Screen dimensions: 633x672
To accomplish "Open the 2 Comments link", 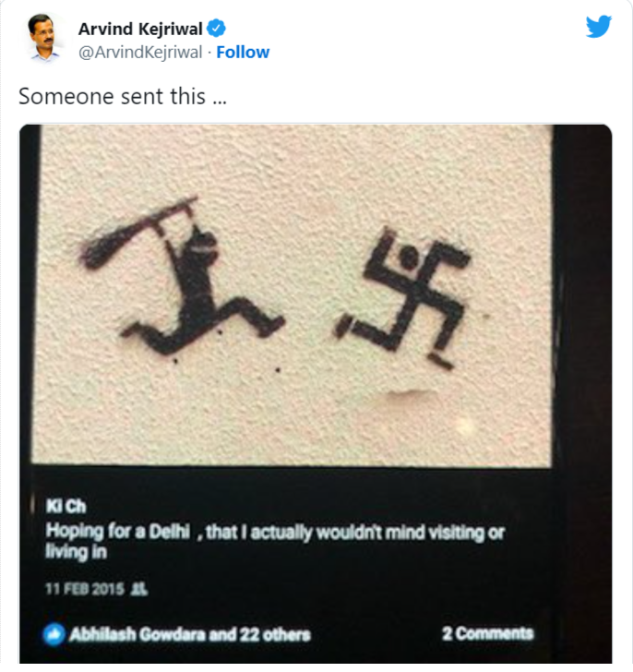I will (x=487, y=633).
